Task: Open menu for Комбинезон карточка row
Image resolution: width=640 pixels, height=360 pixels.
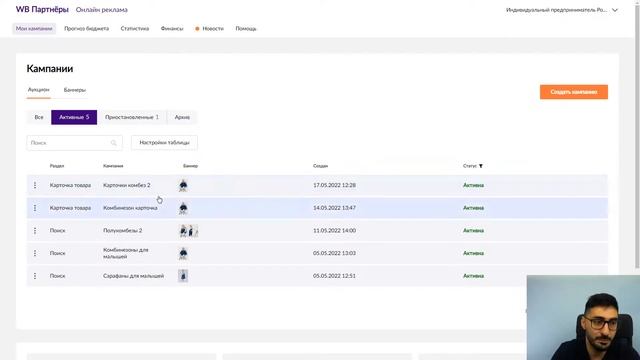Action: pyautogui.click(x=35, y=208)
